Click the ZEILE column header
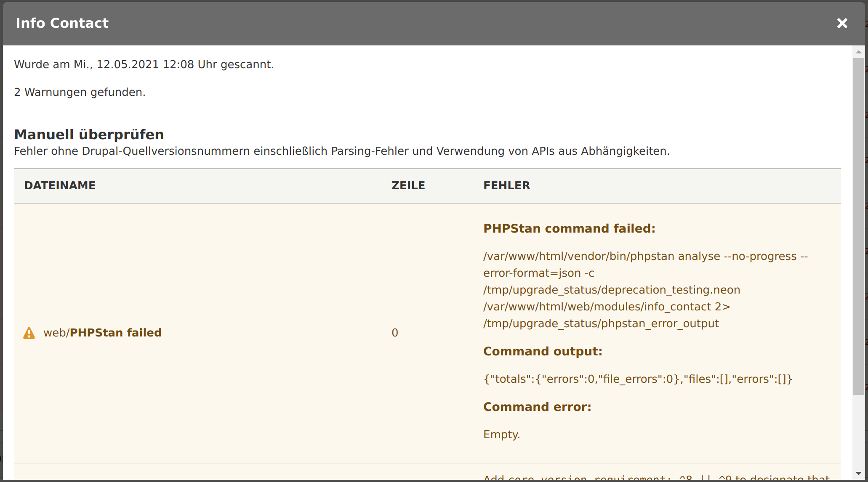This screenshot has width=868, height=482. tap(408, 185)
